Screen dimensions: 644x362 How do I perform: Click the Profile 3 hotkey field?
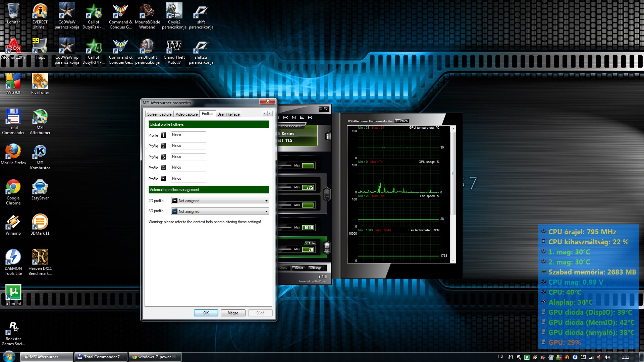point(189,157)
